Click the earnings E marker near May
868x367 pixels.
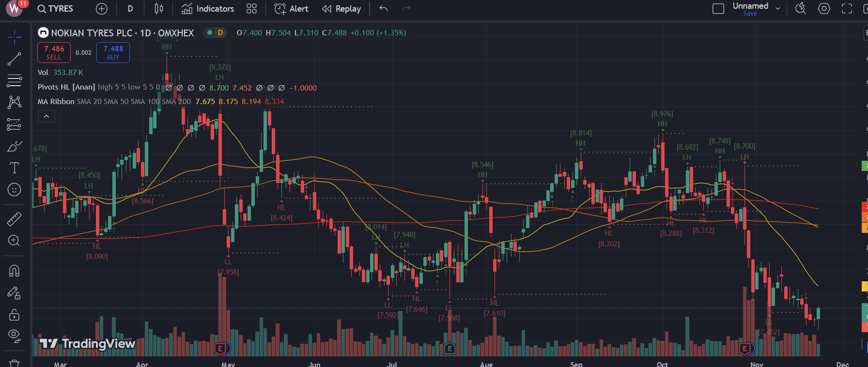coord(220,348)
